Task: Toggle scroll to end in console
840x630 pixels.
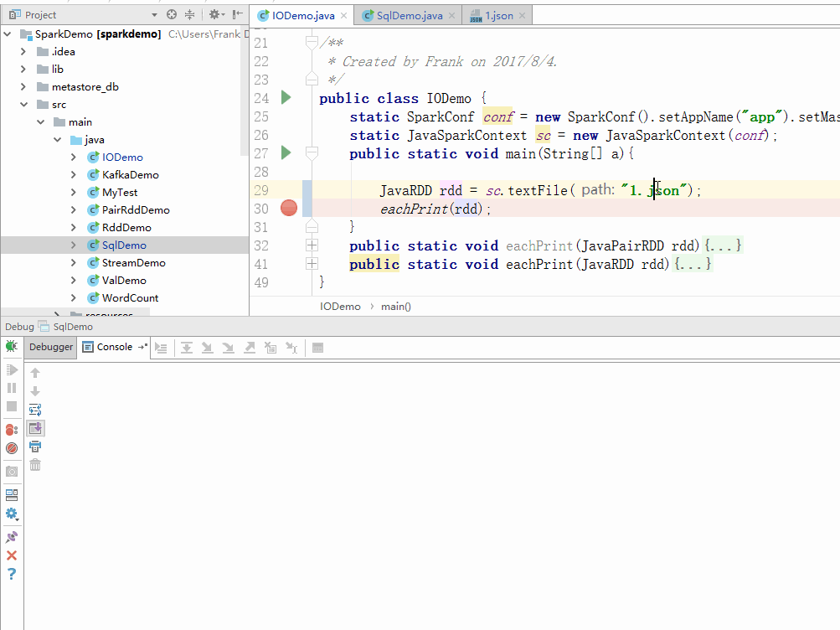Action: coord(35,428)
